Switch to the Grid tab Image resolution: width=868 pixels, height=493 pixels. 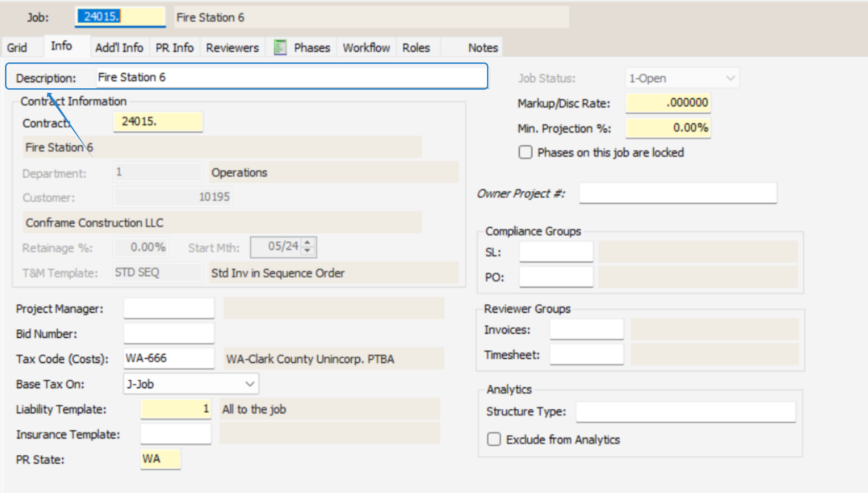pyautogui.click(x=17, y=47)
